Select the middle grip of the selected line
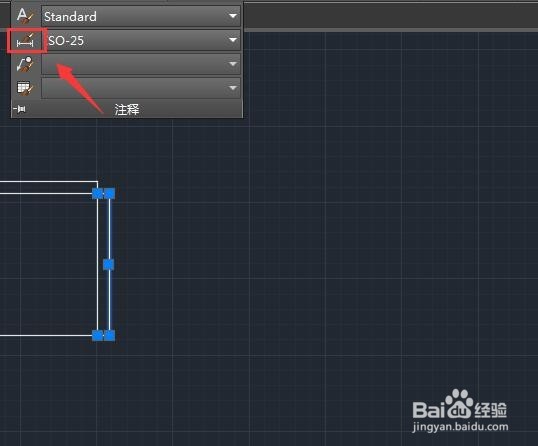Viewport: 538px width, 446px height. (109, 265)
